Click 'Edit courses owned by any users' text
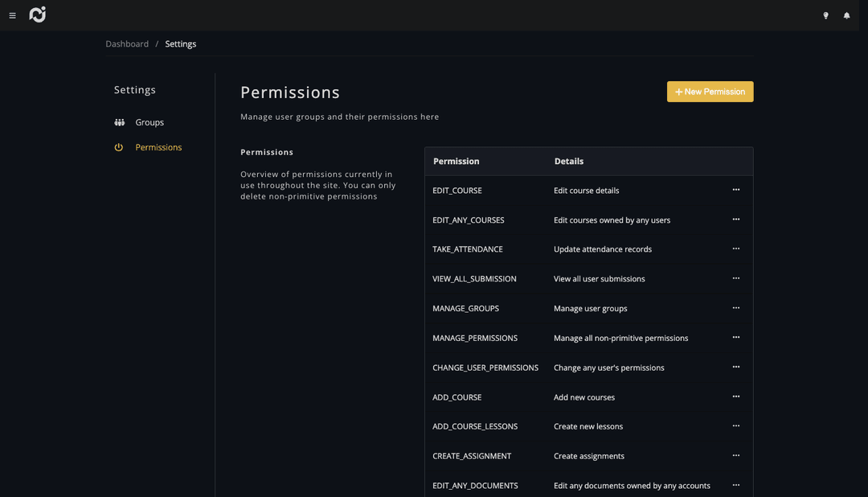 pyautogui.click(x=612, y=220)
